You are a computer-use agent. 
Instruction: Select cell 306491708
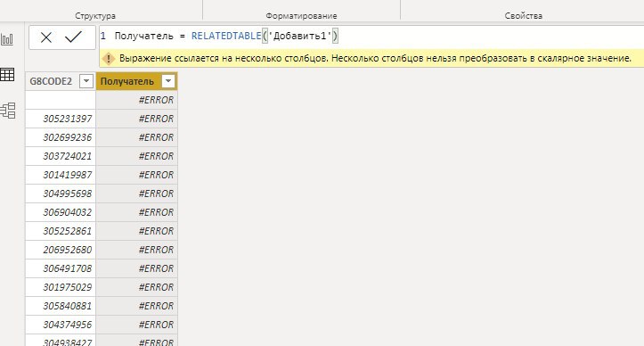61,268
